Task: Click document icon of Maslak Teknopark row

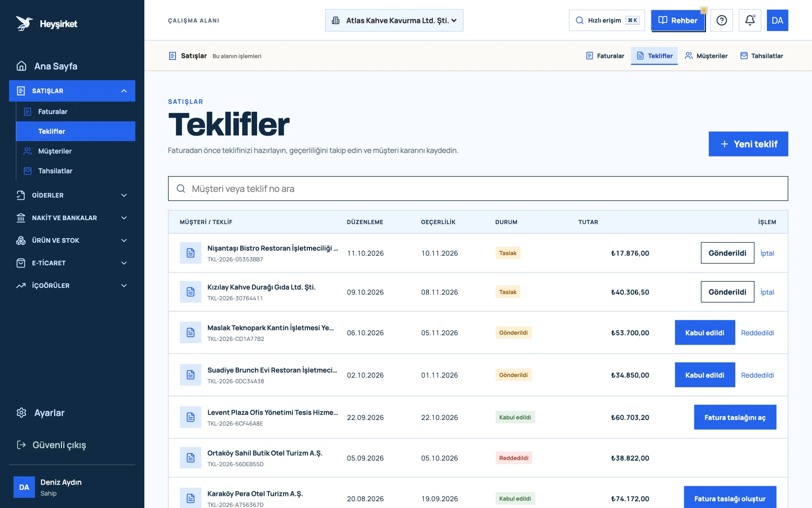Action: click(191, 332)
